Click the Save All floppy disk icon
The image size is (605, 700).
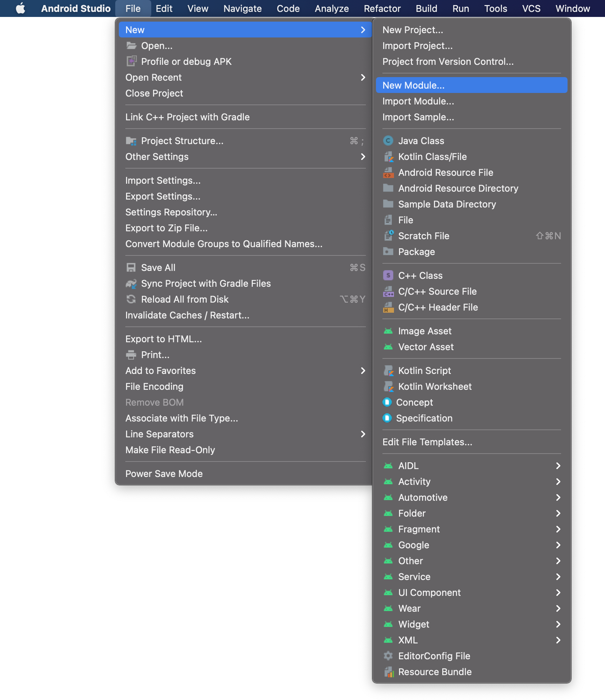click(x=131, y=268)
